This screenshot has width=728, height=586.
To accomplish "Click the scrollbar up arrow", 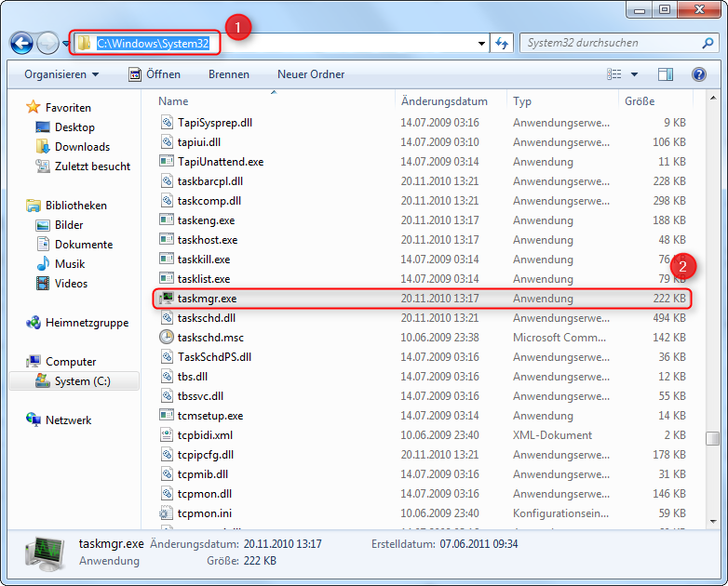I will click(713, 98).
